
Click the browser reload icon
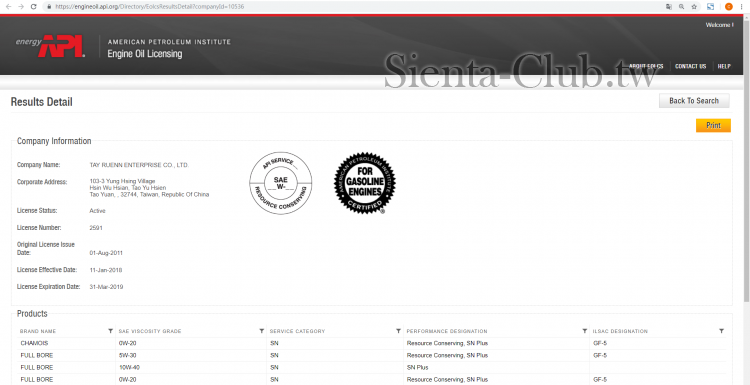[33, 7]
